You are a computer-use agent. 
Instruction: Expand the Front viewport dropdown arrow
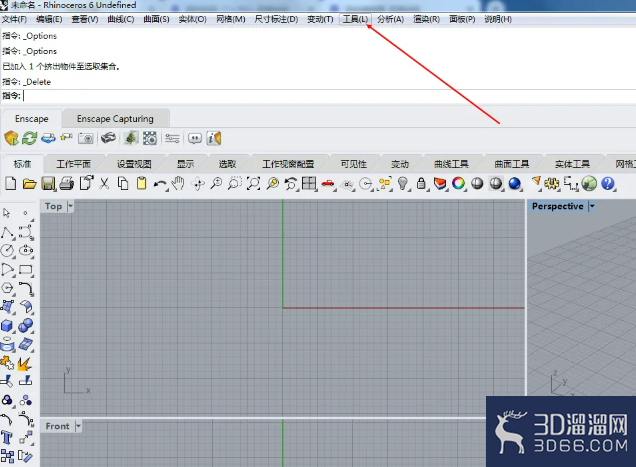(78, 426)
